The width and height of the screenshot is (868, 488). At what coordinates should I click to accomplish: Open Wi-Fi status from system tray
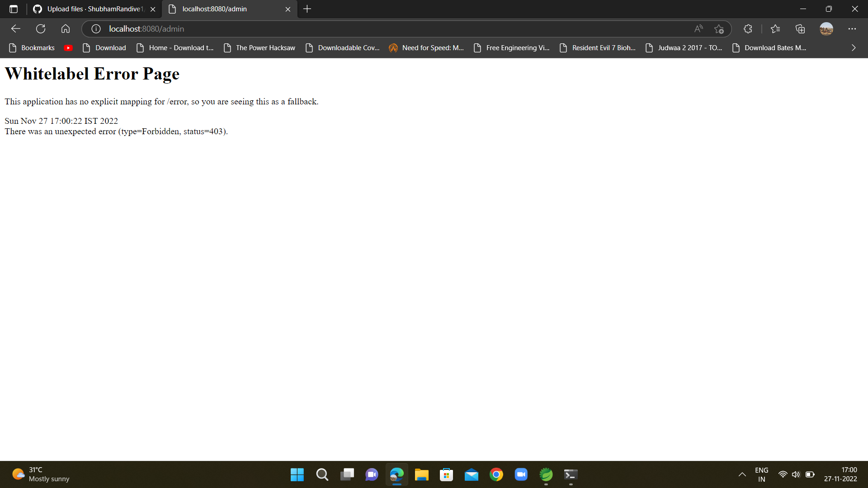tap(783, 474)
